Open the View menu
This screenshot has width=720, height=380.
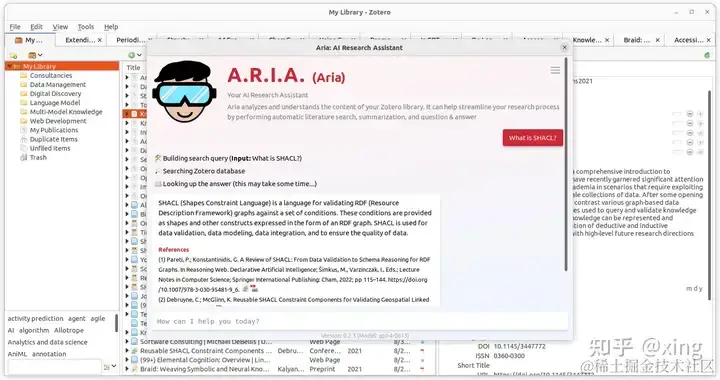60,27
